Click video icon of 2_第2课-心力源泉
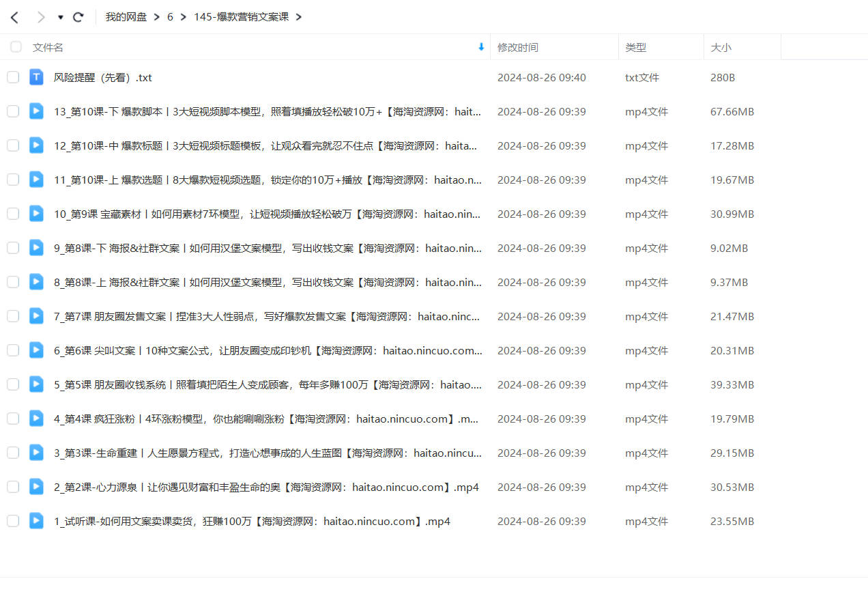Viewport: 868px width, 594px height. tap(36, 487)
